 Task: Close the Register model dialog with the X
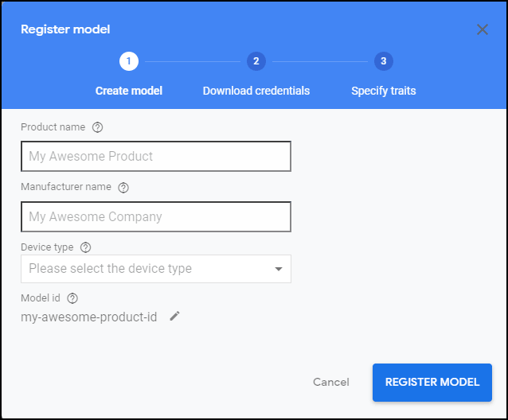[x=483, y=29]
